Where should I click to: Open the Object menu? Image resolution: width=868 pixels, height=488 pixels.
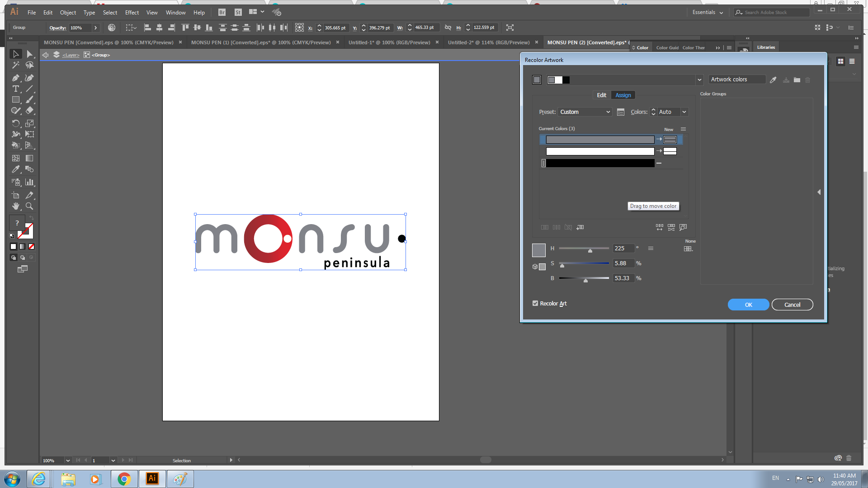(x=68, y=13)
